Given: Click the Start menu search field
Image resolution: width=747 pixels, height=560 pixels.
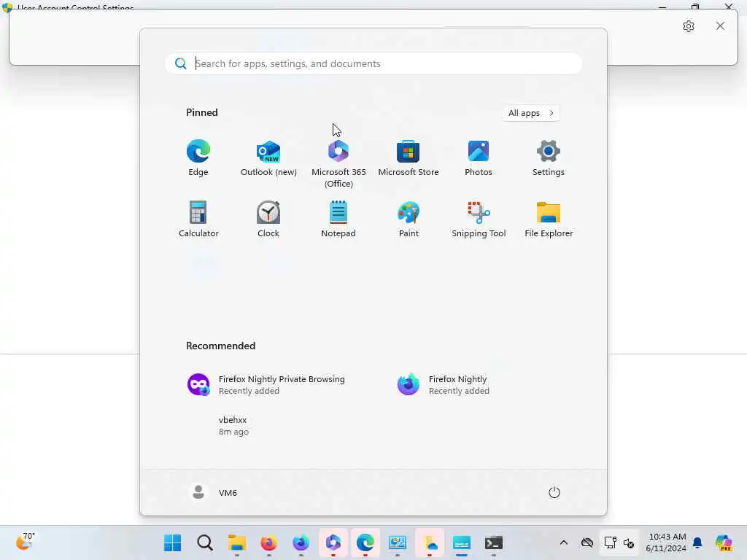Looking at the screenshot, I should pyautogui.click(x=373, y=63).
